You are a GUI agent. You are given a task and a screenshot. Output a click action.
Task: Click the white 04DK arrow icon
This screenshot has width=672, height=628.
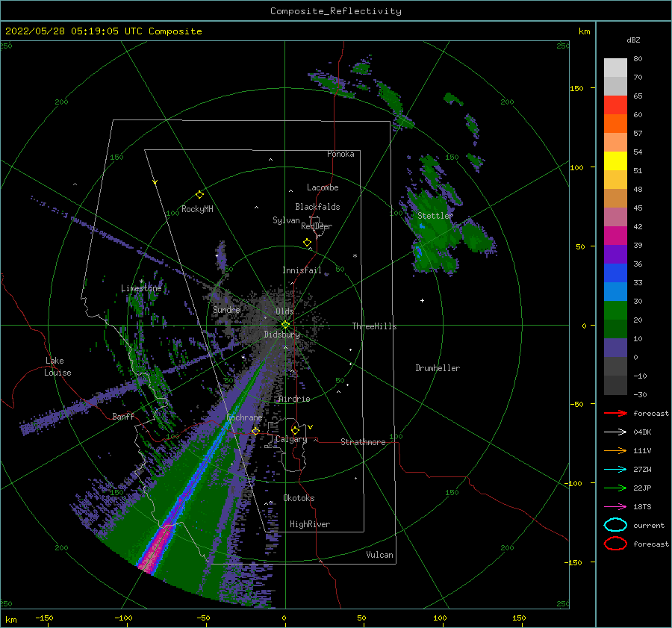[615, 432]
